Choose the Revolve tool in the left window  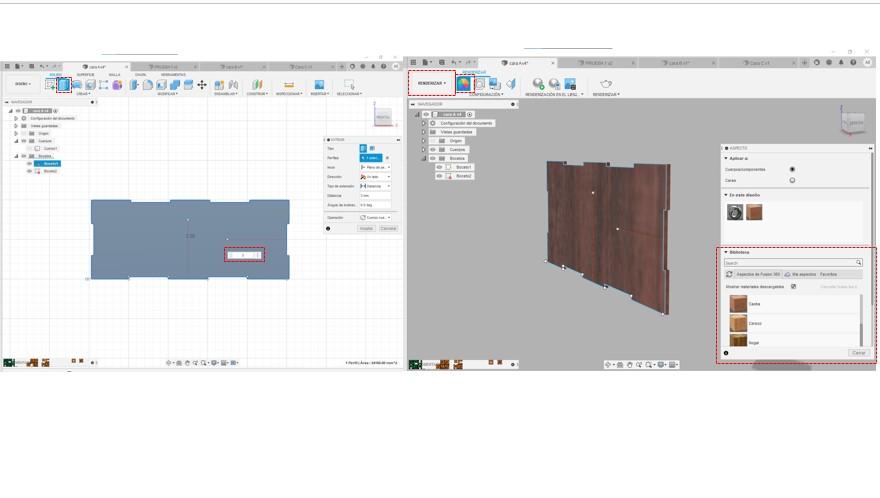(x=77, y=85)
